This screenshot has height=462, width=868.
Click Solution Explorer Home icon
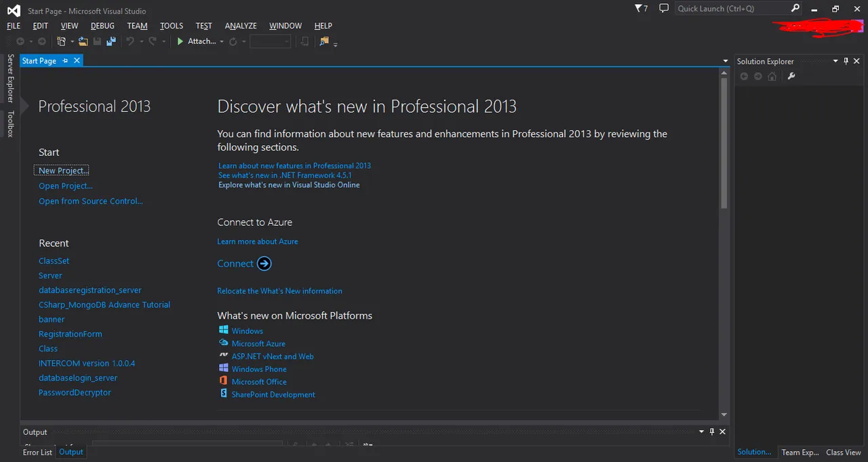(772, 76)
